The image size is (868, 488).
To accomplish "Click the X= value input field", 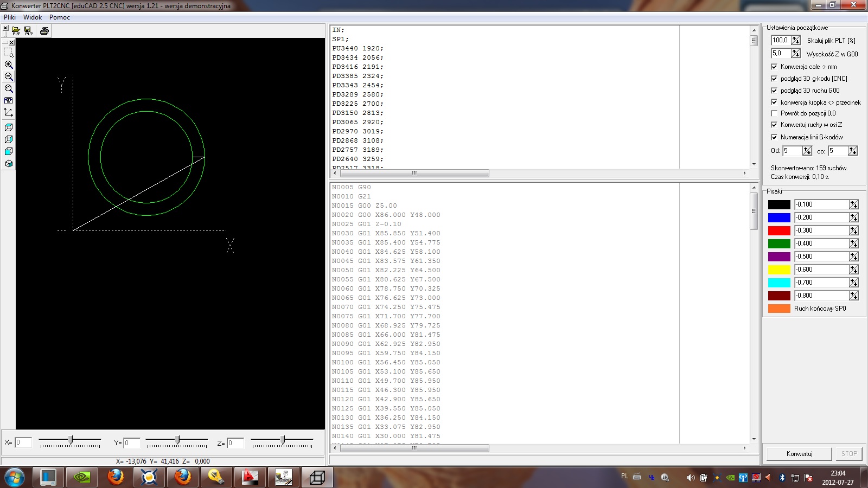I will click(23, 443).
